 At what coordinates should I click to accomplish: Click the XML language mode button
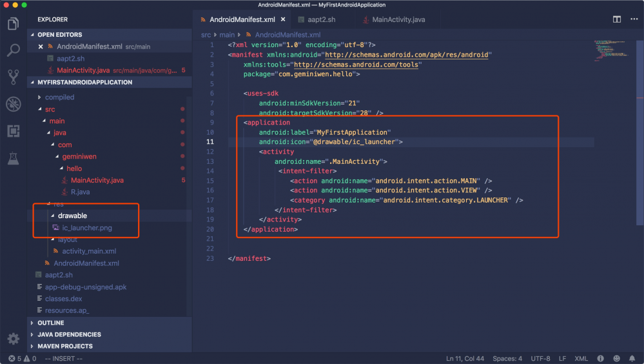581,358
